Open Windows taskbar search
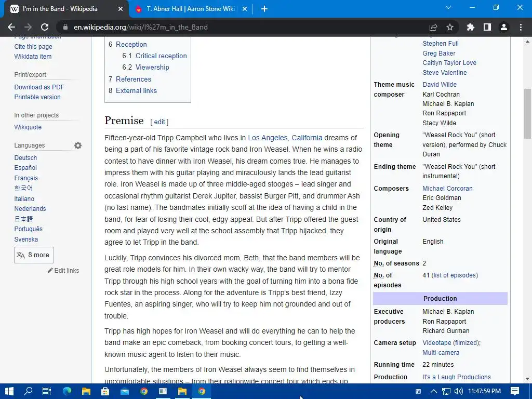This screenshot has width=532, height=399. (x=28, y=391)
